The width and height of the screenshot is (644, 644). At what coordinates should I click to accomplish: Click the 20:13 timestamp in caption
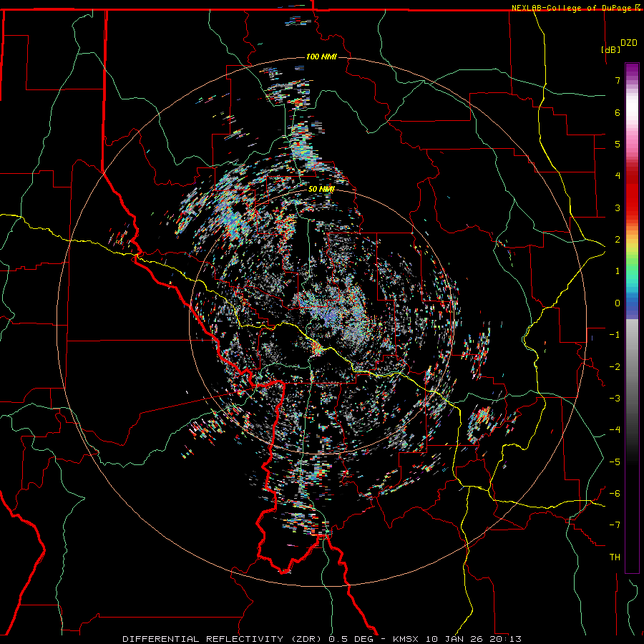pos(507,638)
